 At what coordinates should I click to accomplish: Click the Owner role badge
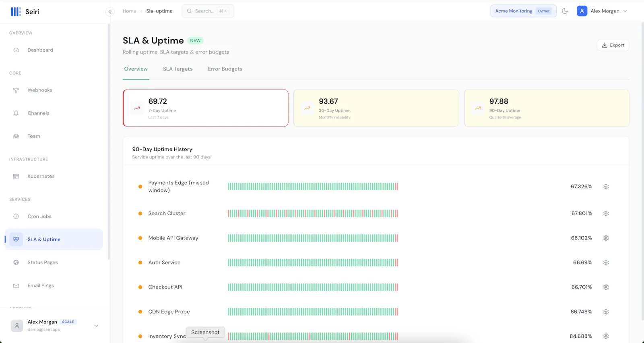point(543,11)
